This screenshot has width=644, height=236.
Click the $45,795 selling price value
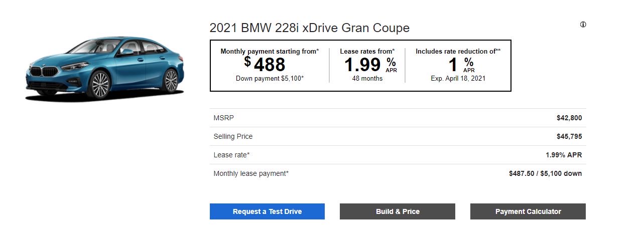click(569, 136)
